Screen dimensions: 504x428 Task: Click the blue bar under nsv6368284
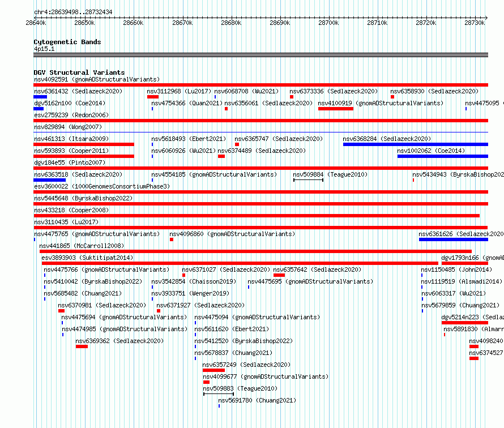coord(416,144)
